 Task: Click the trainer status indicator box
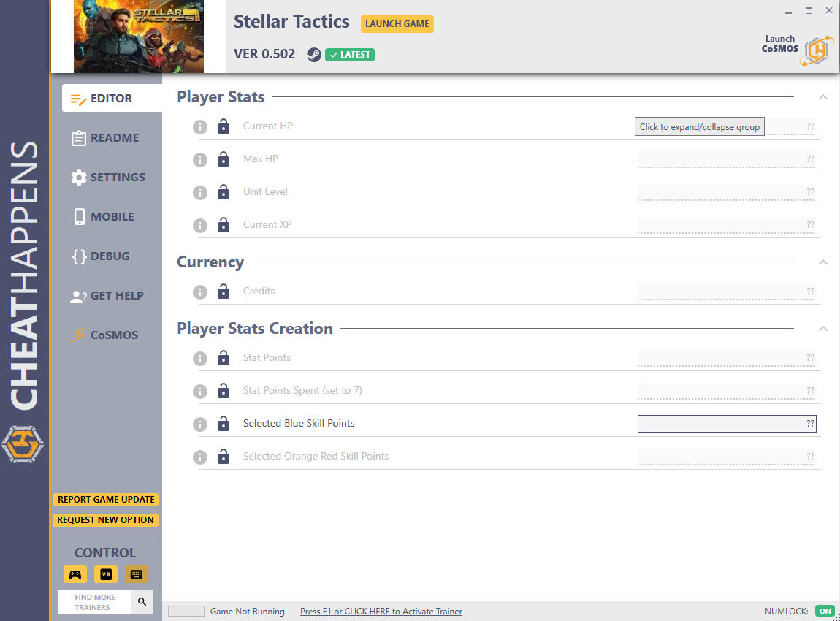click(x=186, y=612)
